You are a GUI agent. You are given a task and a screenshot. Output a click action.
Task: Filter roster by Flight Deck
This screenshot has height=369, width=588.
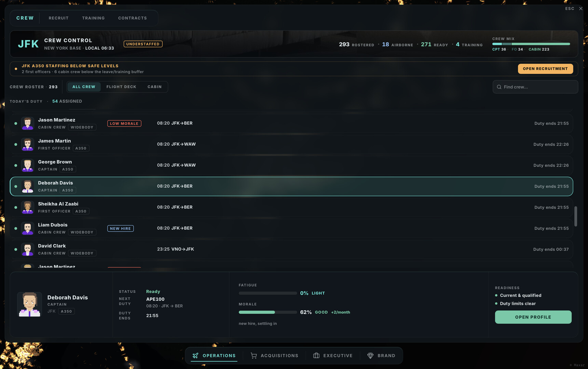(121, 87)
